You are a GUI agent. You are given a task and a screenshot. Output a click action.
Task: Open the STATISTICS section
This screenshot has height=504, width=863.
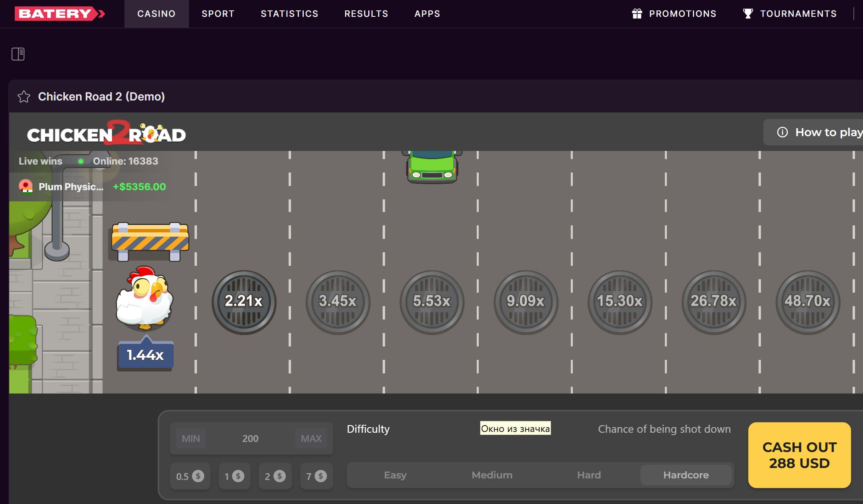point(289,13)
